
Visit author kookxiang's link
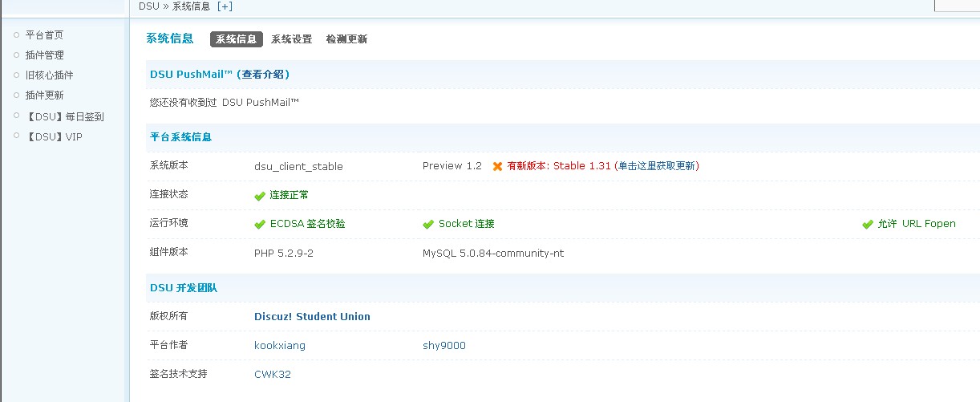click(x=279, y=346)
